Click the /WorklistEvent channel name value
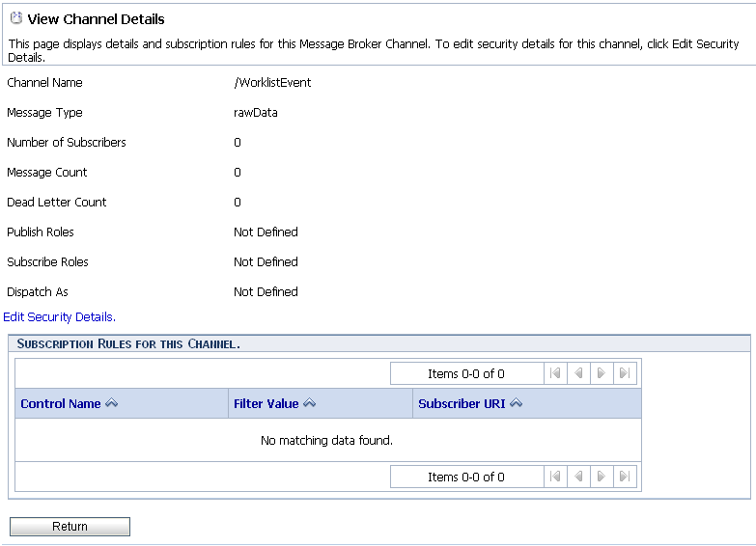The height and width of the screenshot is (546, 756). pyautogui.click(x=272, y=82)
